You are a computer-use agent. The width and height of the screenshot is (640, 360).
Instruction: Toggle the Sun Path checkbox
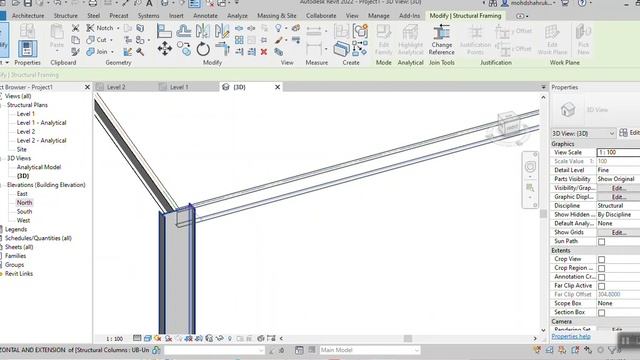[601, 242]
